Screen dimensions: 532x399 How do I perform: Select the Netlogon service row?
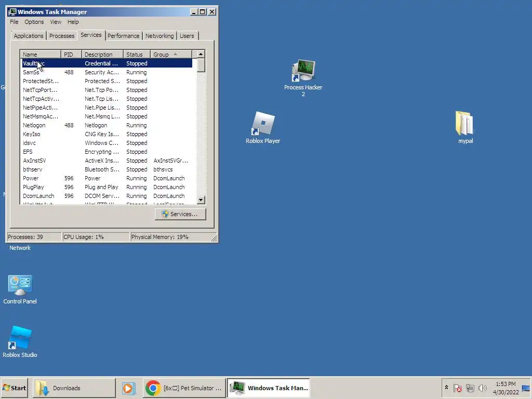pos(107,125)
